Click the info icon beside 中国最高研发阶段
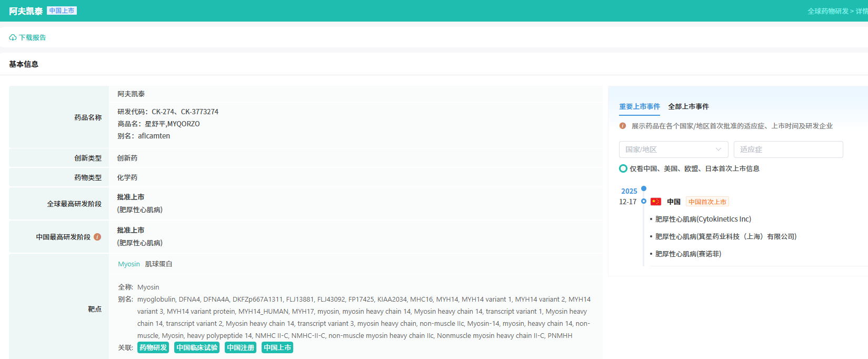This screenshot has width=868, height=359. click(x=97, y=237)
